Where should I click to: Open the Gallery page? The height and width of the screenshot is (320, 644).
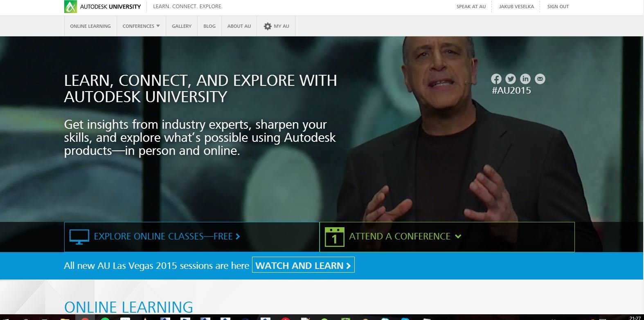click(x=182, y=26)
